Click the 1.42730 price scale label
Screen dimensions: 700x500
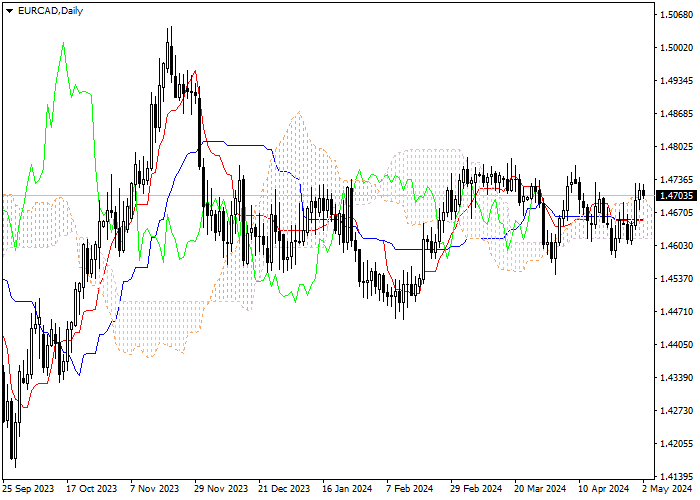pyautogui.click(x=676, y=411)
